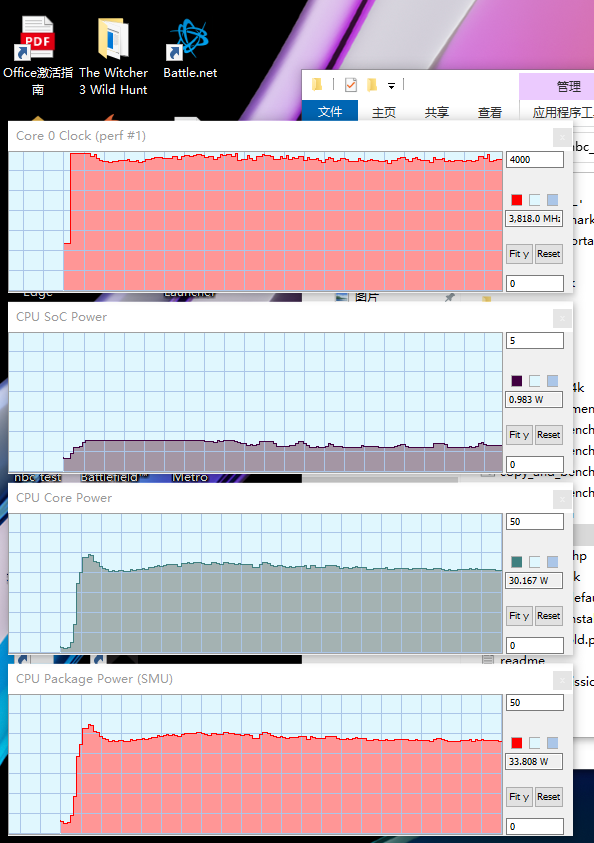
Task: Open the Office PDF shortcut icon
Action: pos(38,56)
